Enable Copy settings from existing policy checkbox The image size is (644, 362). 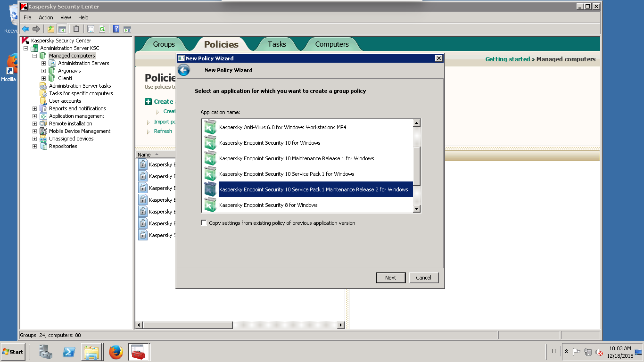click(204, 223)
